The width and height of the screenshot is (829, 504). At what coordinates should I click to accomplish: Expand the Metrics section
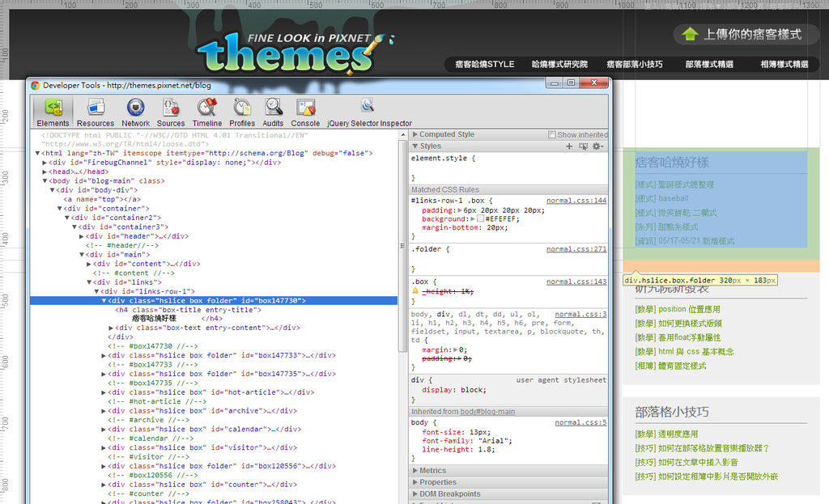point(415,471)
